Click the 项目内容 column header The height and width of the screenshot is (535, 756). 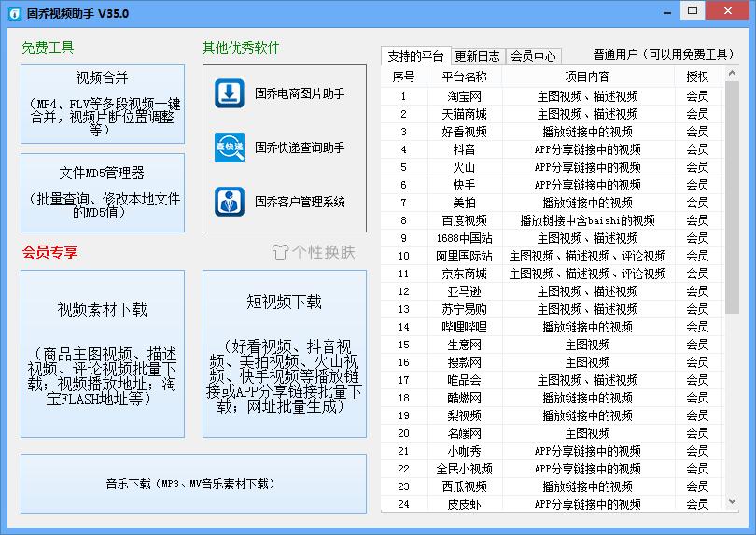pos(588,77)
